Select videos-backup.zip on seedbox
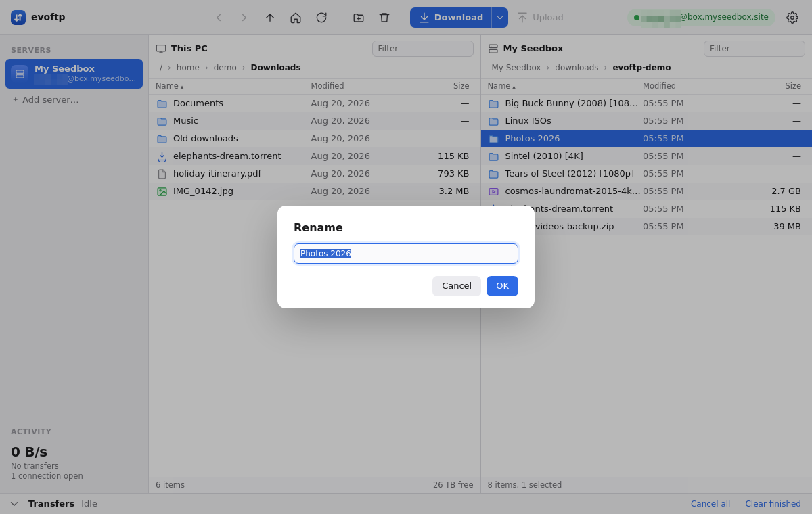The image size is (812, 514). [x=646, y=227]
